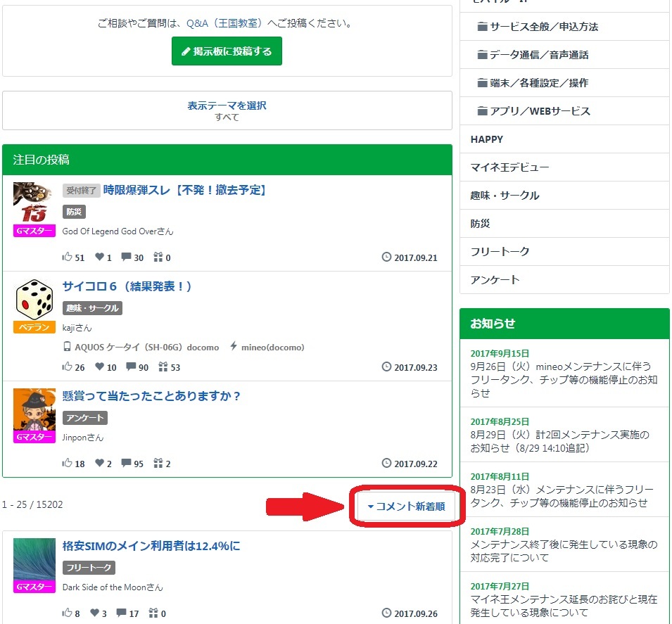Open the コメント新着順 sort dropdown
672x624 pixels.
pos(406,507)
